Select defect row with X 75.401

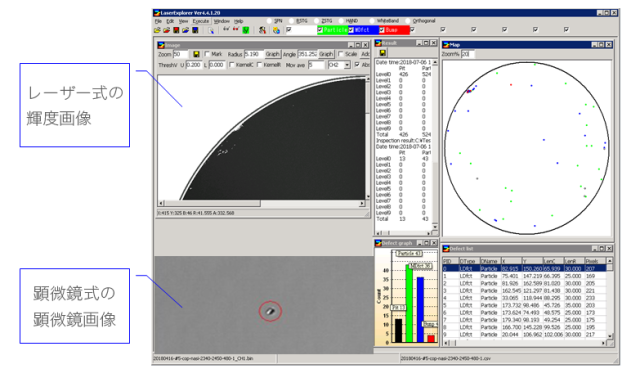524,276
